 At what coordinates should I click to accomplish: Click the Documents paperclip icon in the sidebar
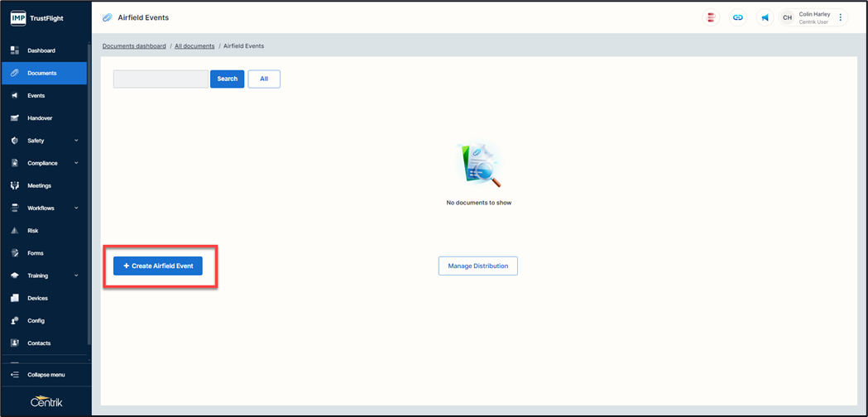[15, 73]
